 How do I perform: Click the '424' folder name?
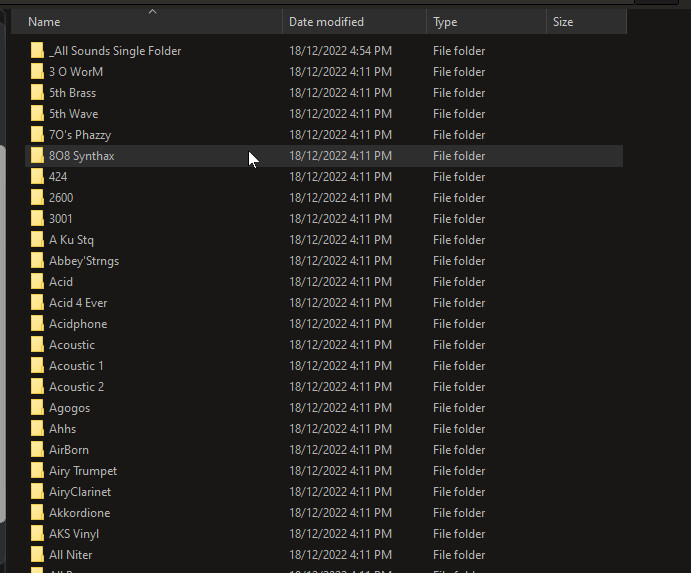(x=58, y=177)
